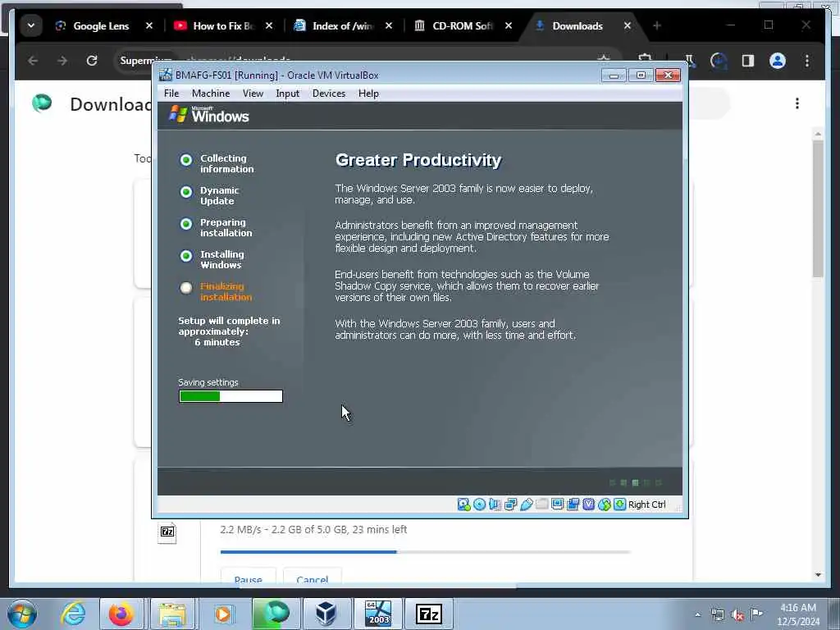The width and height of the screenshot is (840, 630).
Task: Show hidden tray icons arrow
Action: click(697, 614)
